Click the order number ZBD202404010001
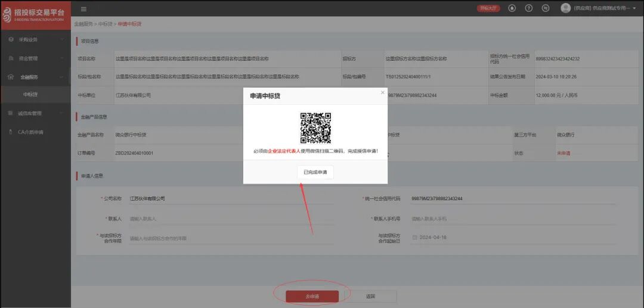This screenshot has height=308, width=644. [x=134, y=153]
